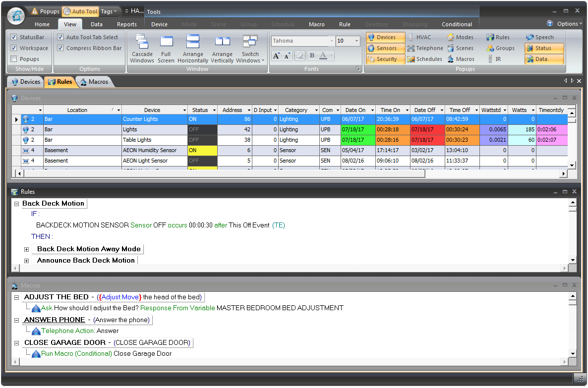Open the Options dropdown menu
The height and width of the screenshot is (388, 588).
[569, 24]
